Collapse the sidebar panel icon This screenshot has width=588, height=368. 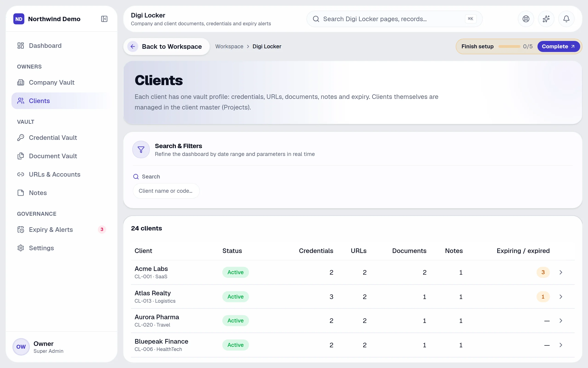tap(104, 19)
